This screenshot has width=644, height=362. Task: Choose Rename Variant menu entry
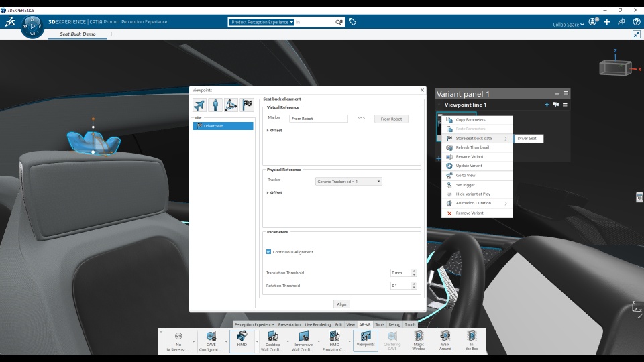point(477,156)
